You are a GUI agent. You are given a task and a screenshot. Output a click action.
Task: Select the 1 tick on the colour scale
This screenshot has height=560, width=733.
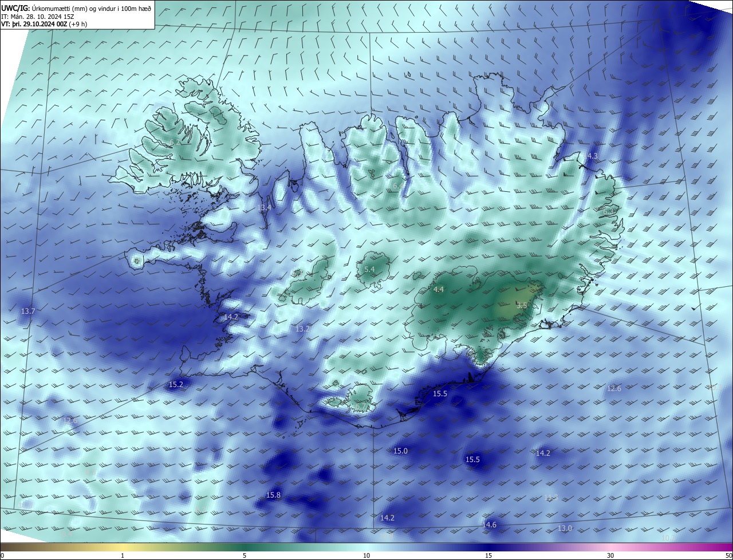point(123,555)
